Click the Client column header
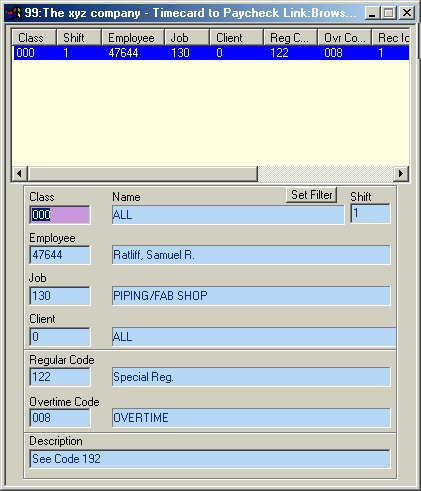Screen dimensions: 421x491 point(237,38)
